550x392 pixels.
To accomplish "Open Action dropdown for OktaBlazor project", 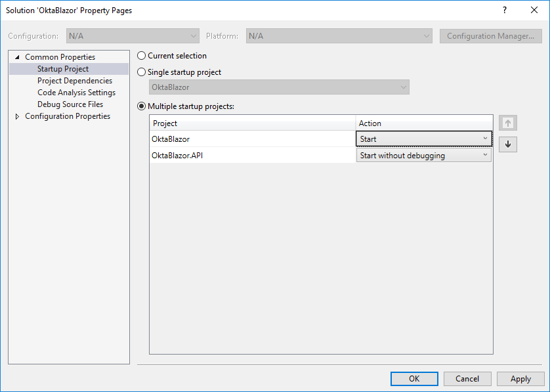I will pyautogui.click(x=423, y=139).
